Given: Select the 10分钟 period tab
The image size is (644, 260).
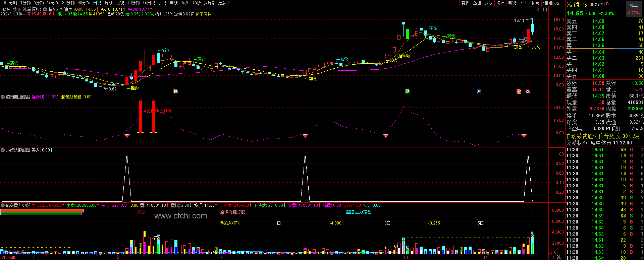Looking at the screenshot, I should [133, 3].
